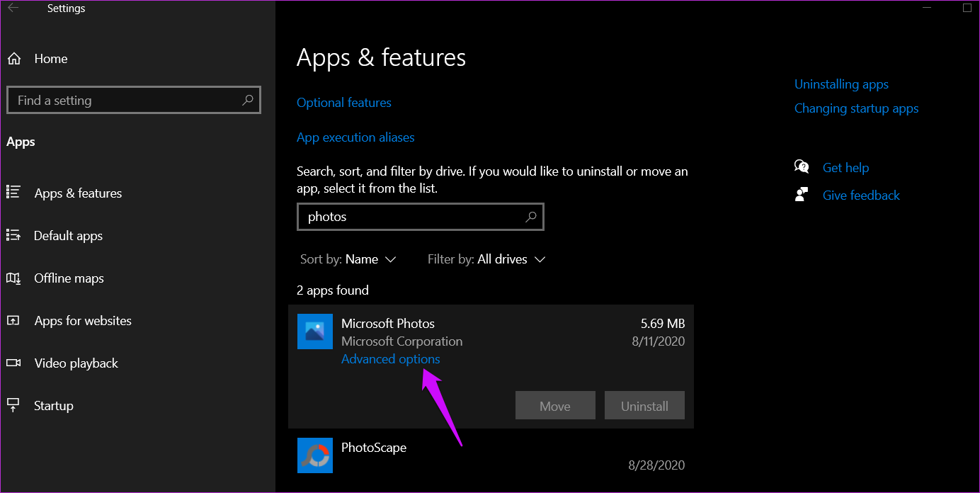The width and height of the screenshot is (980, 493).
Task: Select the PhotoScape app entry
Action: 491,455
